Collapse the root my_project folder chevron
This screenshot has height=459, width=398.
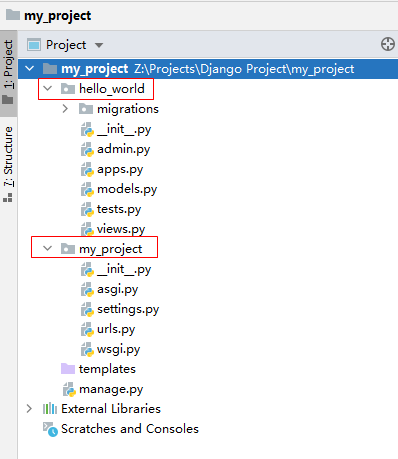30,69
